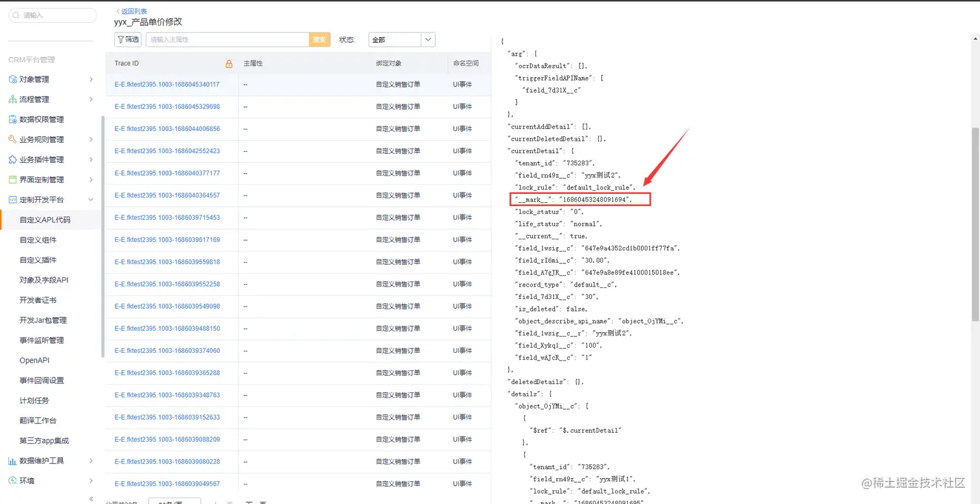This screenshot has height=504, width=980.
Task: Click the JSON panel vertical scrollbar
Action: (x=975, y=224)
